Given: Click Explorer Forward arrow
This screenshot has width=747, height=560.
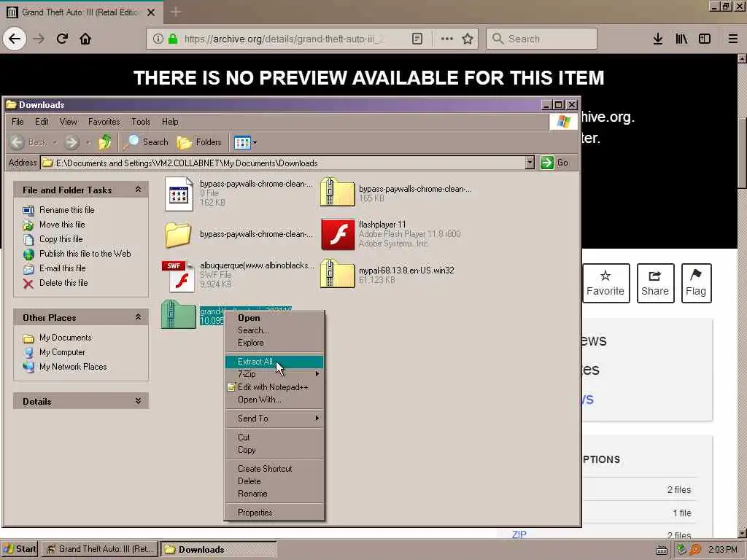Looking at the screenshot, I should pos(72,142).
